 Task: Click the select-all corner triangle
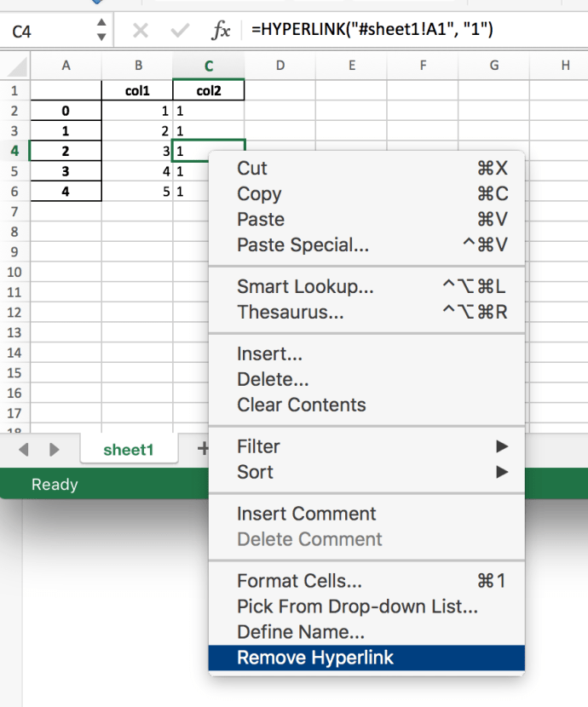coord(16,66)
